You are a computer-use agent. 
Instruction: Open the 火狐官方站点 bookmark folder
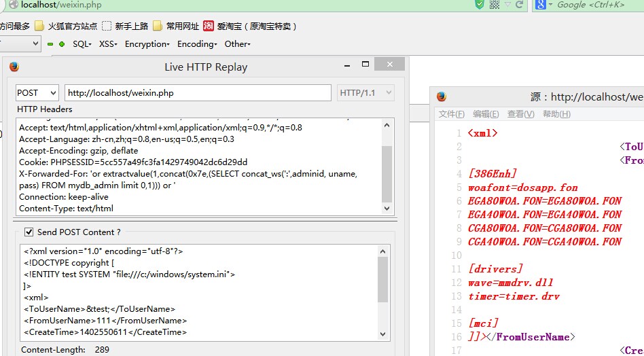[66, 26]
